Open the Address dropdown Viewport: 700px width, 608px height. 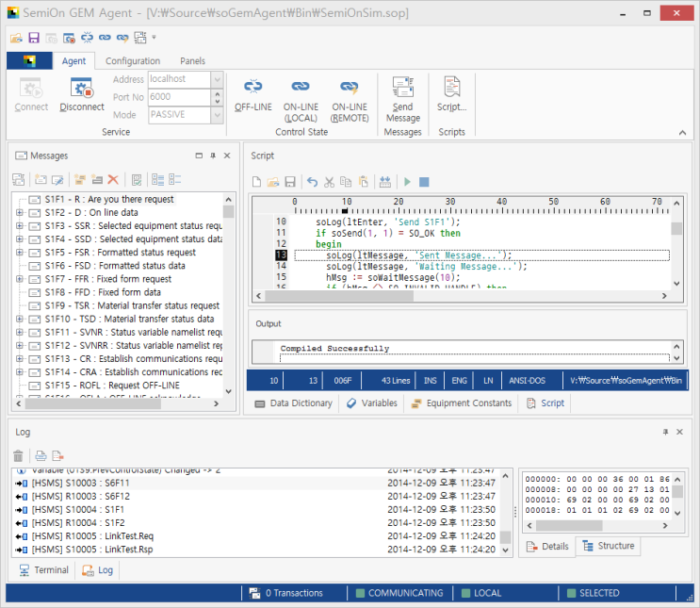pos(217,79)
